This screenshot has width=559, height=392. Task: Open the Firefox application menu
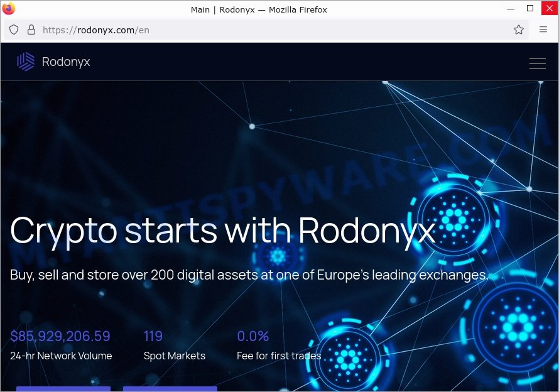(x=543, y=30)
